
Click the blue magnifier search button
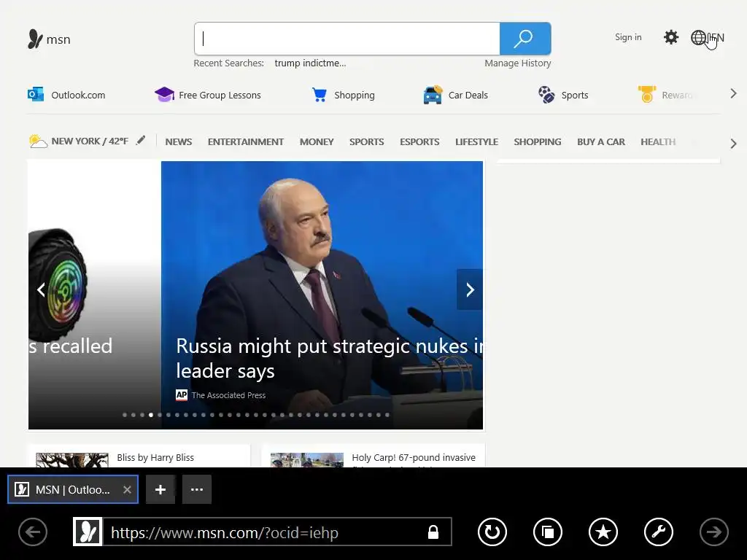pyautogui.click(x=525, y=39)
